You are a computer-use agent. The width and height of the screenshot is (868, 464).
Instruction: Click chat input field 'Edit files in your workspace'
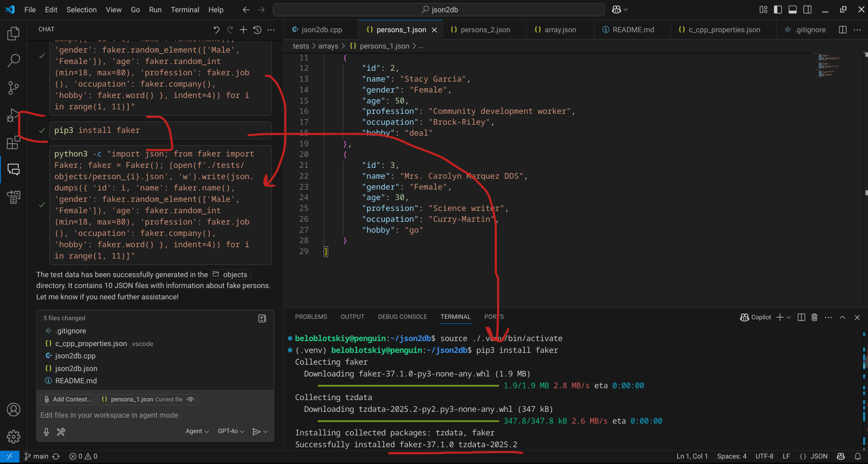155,415
